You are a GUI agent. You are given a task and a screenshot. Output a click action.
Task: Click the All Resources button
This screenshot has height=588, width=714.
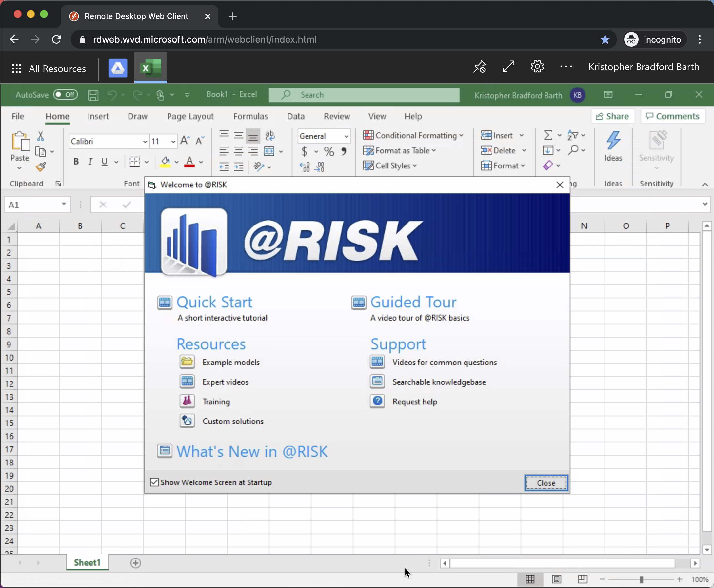(x=49, y=69)
